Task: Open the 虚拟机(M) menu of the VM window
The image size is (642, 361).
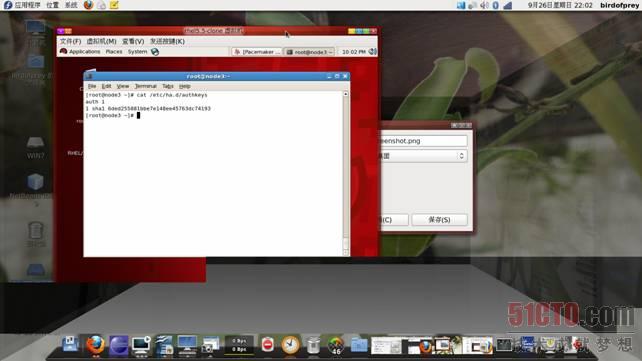Action: tap(101, 41)
